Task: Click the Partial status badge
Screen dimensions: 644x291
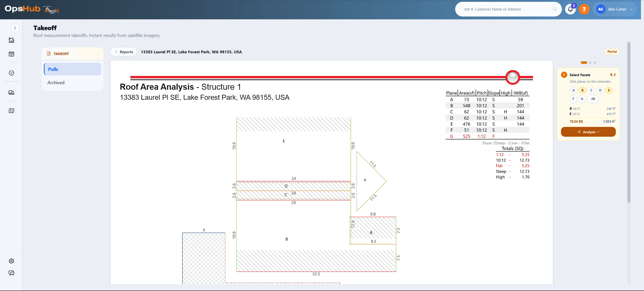Action: coord(612,52)
